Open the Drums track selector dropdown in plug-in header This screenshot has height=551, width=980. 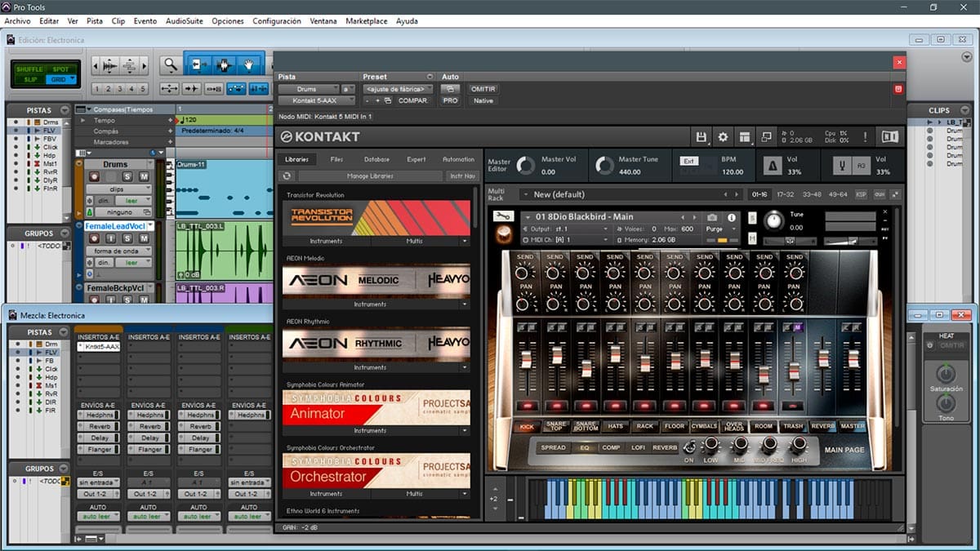(x=308, y=89)
